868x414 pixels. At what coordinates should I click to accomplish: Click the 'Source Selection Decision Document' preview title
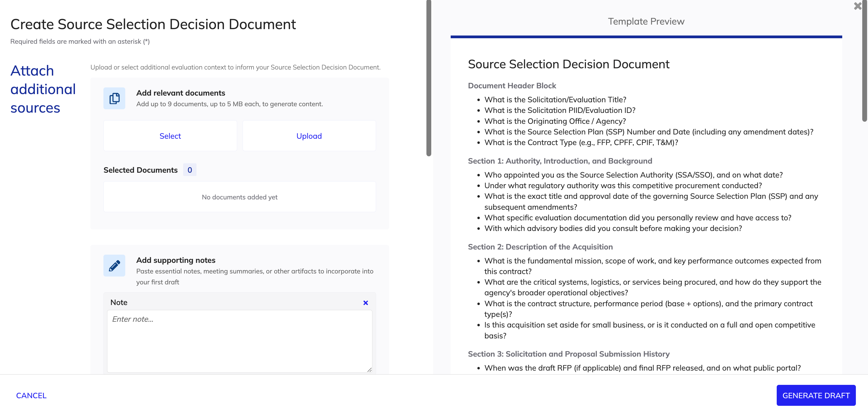point(568,64)
